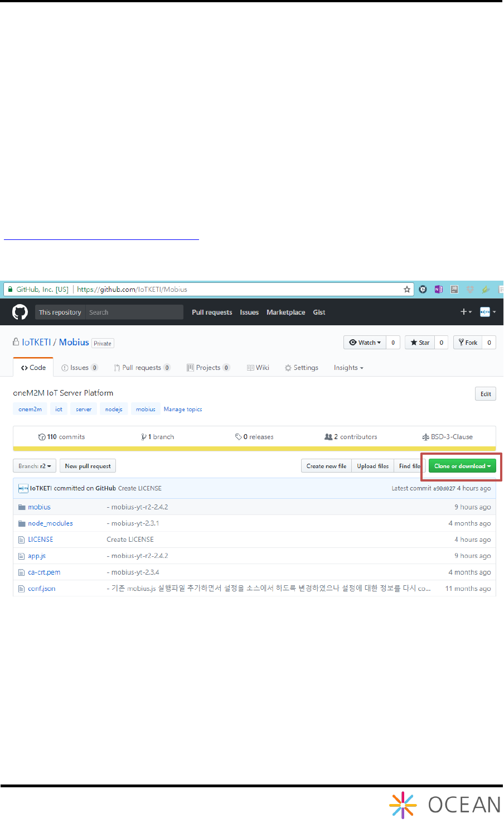Open the Issues repository tab

80,368
